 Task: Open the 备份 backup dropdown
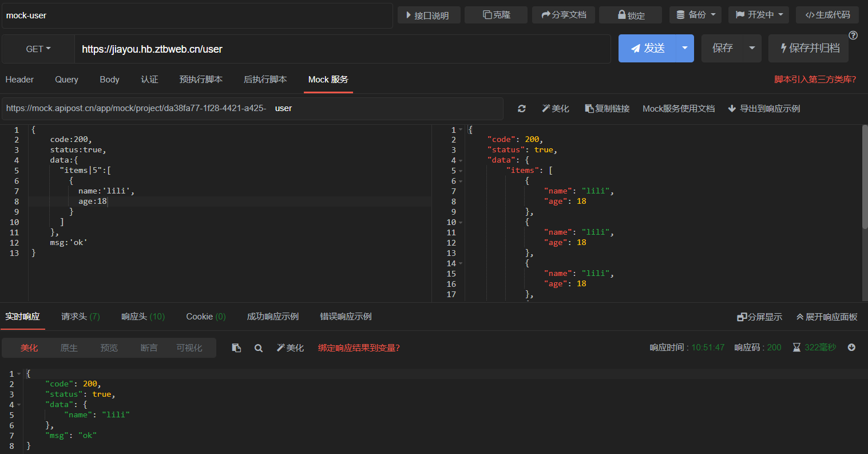click(x=695, y=15)
